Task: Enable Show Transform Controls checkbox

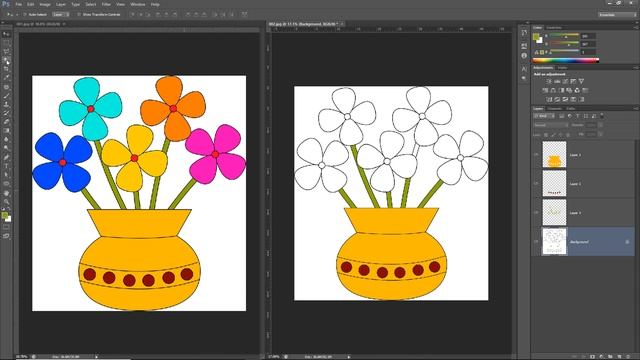Action: (x=79, y=14)
